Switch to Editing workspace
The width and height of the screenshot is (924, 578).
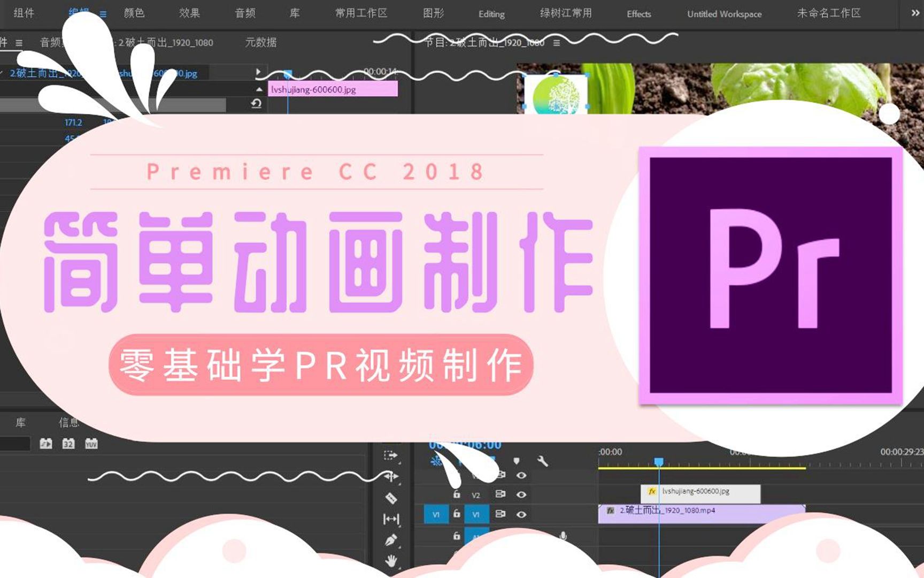pos(491,14)
